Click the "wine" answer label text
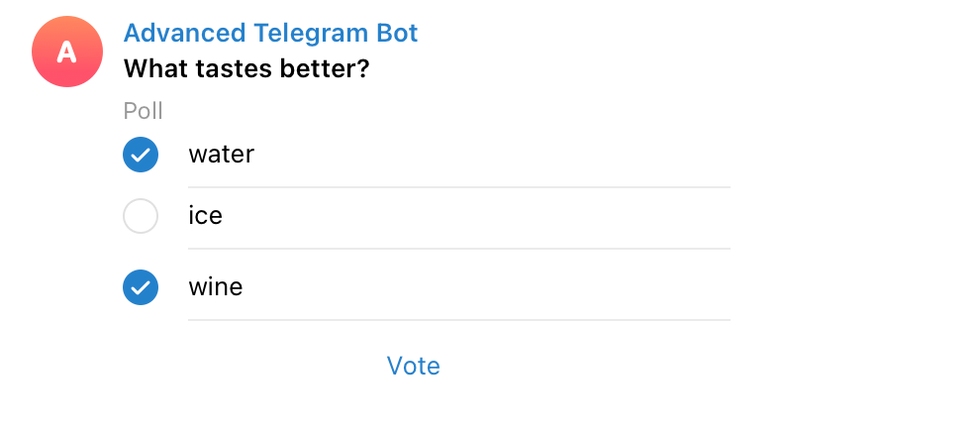The image size is (980, 430). tap(215, 287)
